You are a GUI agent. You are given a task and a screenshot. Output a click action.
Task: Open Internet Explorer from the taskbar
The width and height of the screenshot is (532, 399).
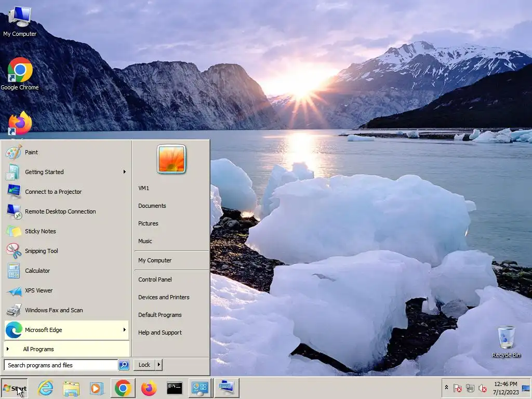click(x=46, y=388)
